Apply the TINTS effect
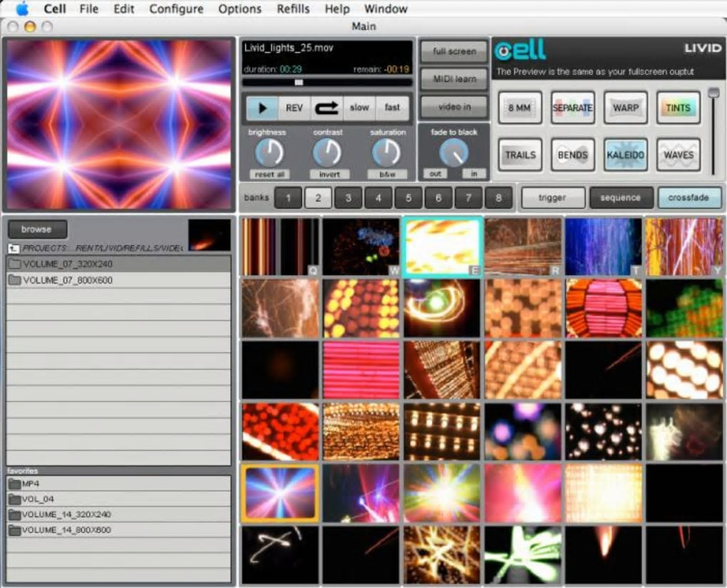Viewport: 727px width, 588px height. coord(678,108)
